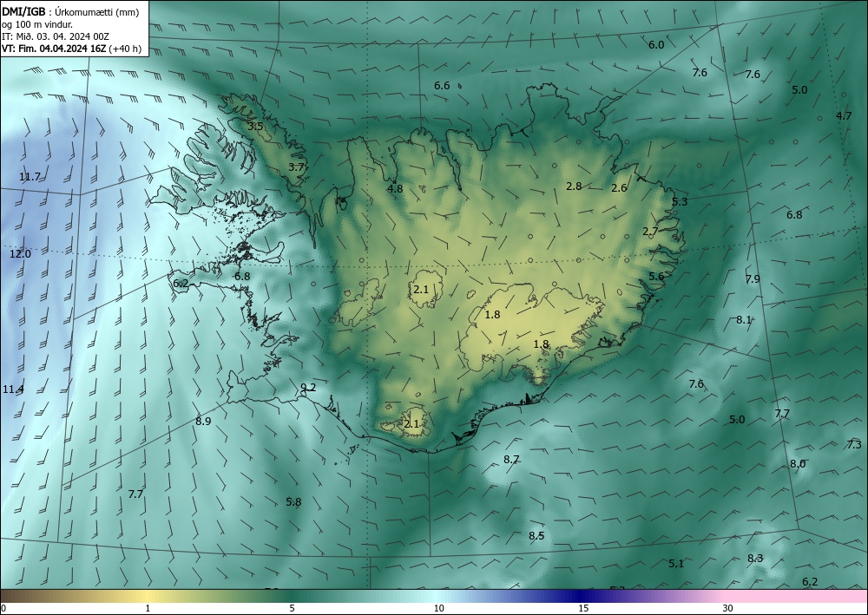Select the 30 tick on the color scale
868x615 pixels.
point(728,608)
